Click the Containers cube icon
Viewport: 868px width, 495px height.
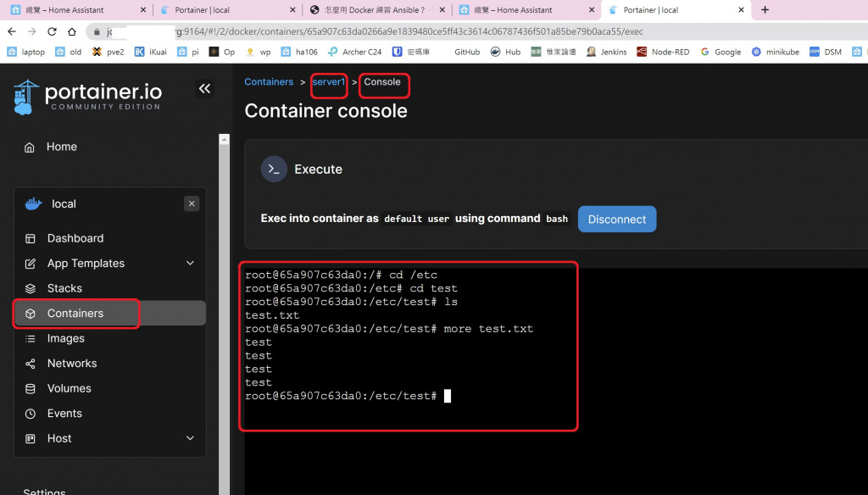pos(31,314)
